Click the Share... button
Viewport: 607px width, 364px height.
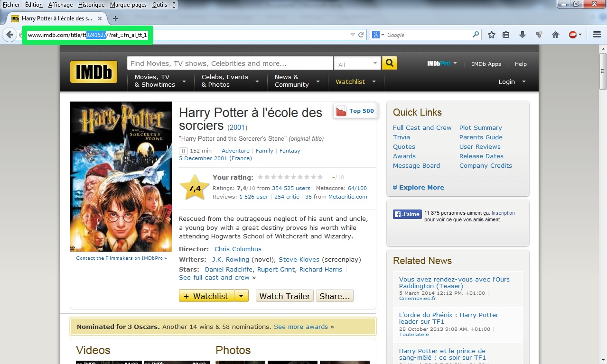coord(335,296)
